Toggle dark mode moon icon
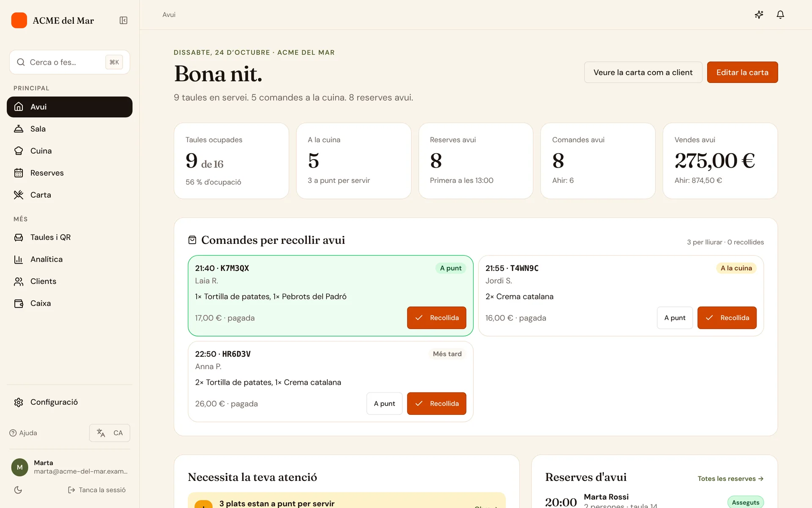Viewport: 812px width, 508px height. tap(18, 490)
